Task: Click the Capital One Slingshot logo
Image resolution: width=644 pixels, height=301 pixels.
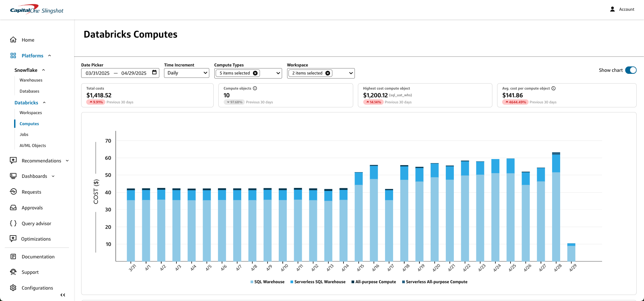Action: (x=37, y=9)
